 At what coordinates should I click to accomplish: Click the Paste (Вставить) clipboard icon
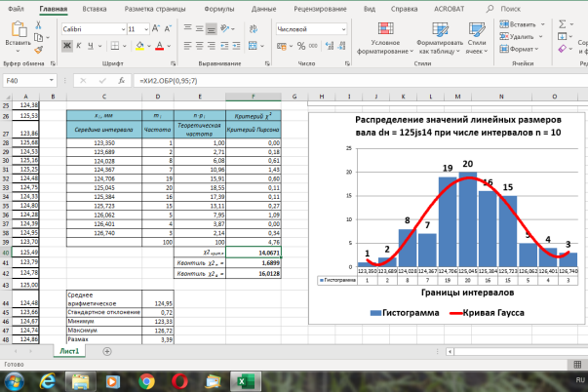18,29
